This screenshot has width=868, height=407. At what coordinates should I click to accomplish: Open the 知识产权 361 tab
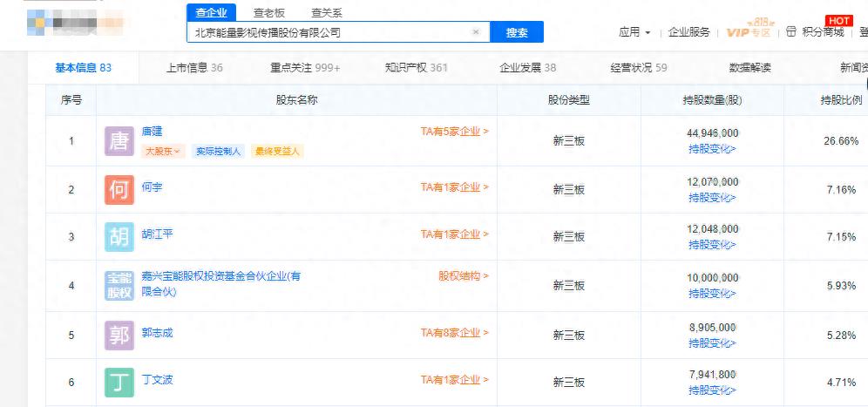417,68
